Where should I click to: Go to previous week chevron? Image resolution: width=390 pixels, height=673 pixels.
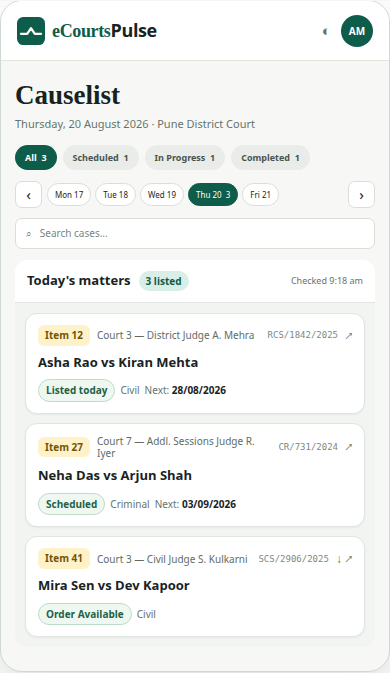coord(28,195)
